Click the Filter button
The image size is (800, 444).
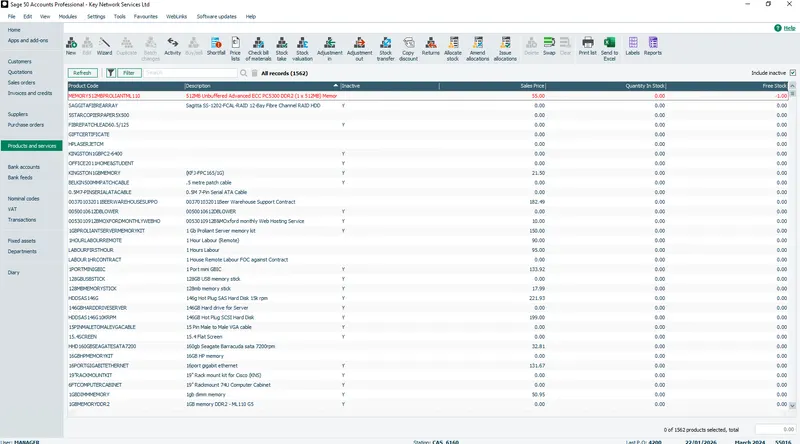click(129, 73)
